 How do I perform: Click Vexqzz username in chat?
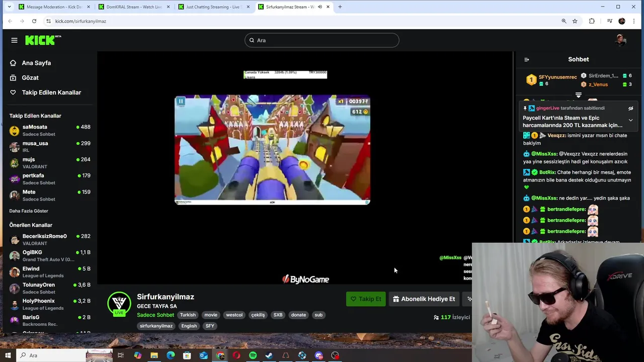pos(556,135)
